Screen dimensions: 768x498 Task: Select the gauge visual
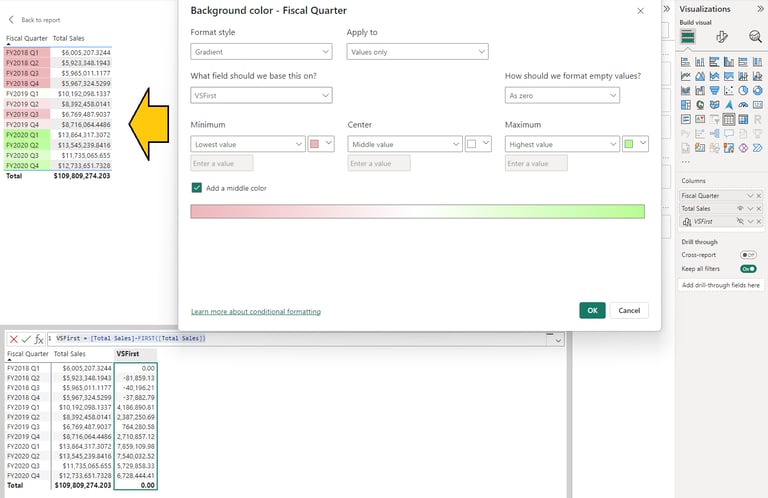point(743,105)
